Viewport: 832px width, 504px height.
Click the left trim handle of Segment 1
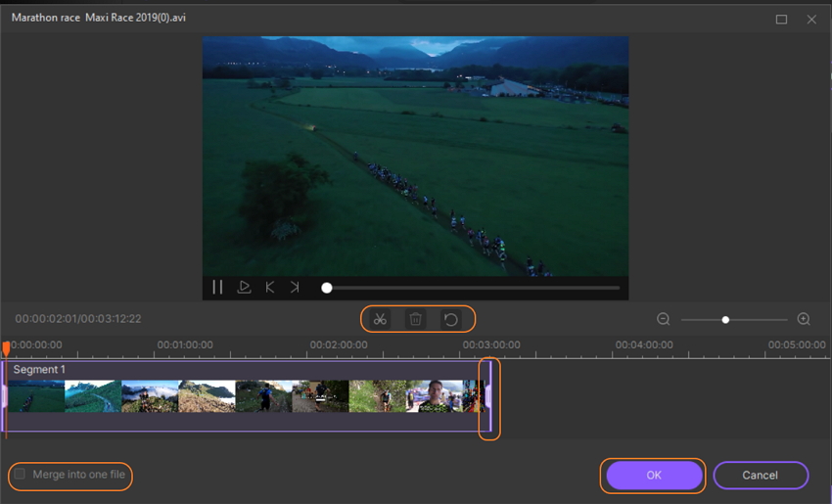pos(4,395)
